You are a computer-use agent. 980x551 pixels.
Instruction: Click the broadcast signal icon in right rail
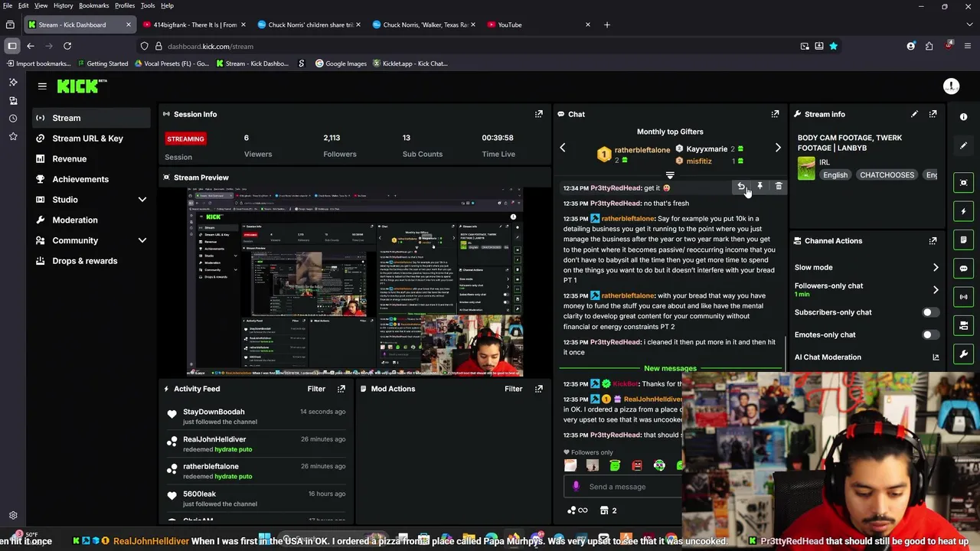[964, 297]
